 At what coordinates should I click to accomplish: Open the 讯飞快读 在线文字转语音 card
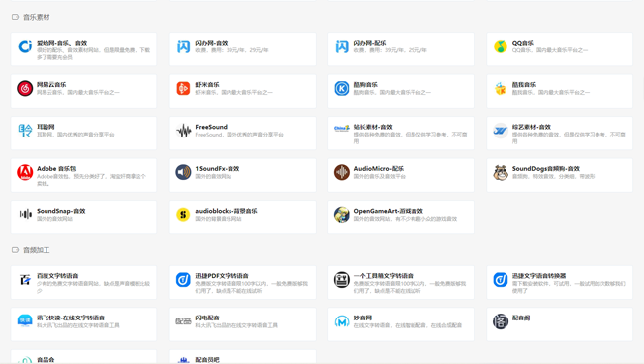tap(84, 324)
